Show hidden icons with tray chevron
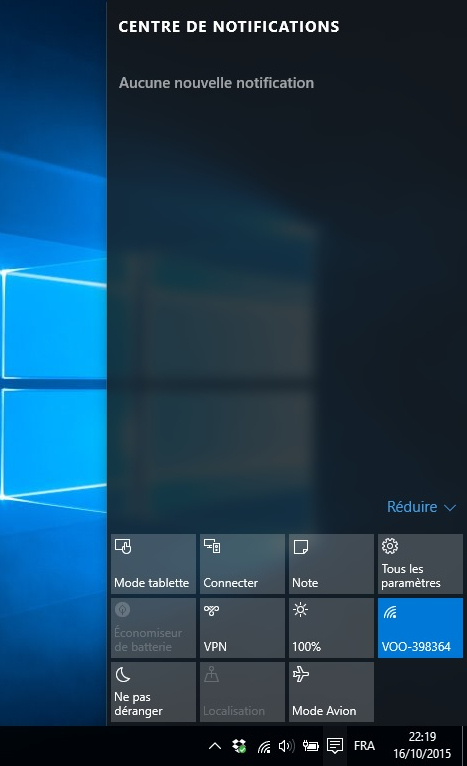Viewport: 467px width, 766px height. pyautogui.click(x=215, y=746)
